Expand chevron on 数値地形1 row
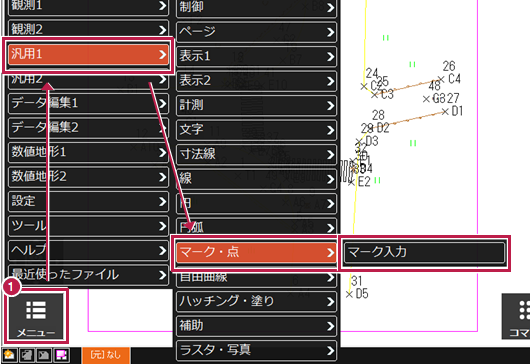This screenshot has width=530, height=364. coord(163,152)
